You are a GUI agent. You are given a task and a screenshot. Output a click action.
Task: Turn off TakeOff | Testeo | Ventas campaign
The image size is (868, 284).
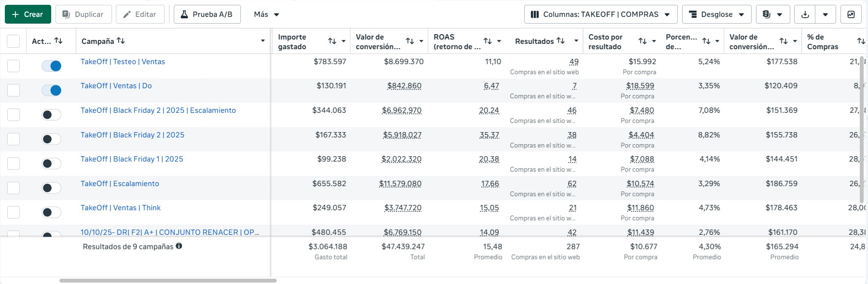tap(52, 66)
